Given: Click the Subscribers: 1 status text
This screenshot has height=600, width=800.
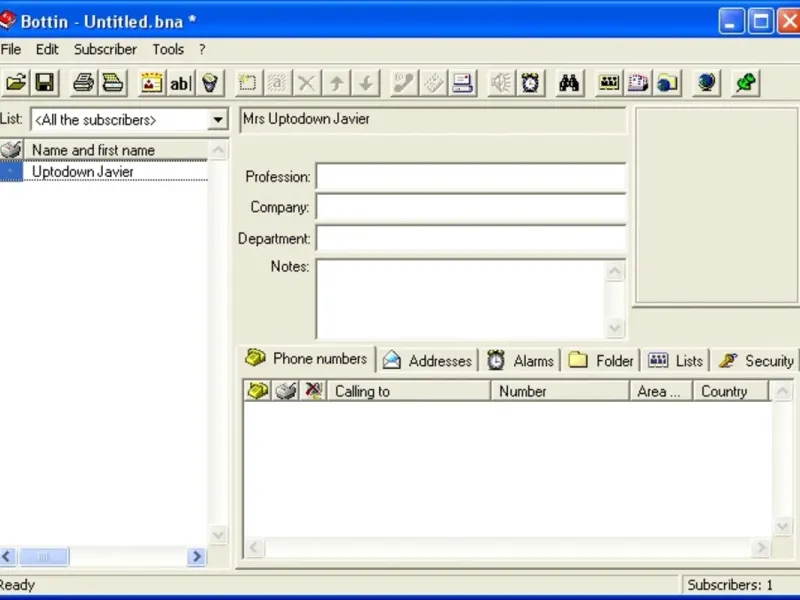Looking at the screenshot, I should [x=730, y=585].
